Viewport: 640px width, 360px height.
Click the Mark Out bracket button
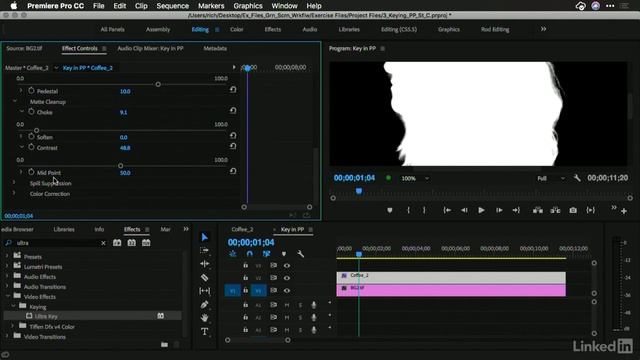(424, 210)
